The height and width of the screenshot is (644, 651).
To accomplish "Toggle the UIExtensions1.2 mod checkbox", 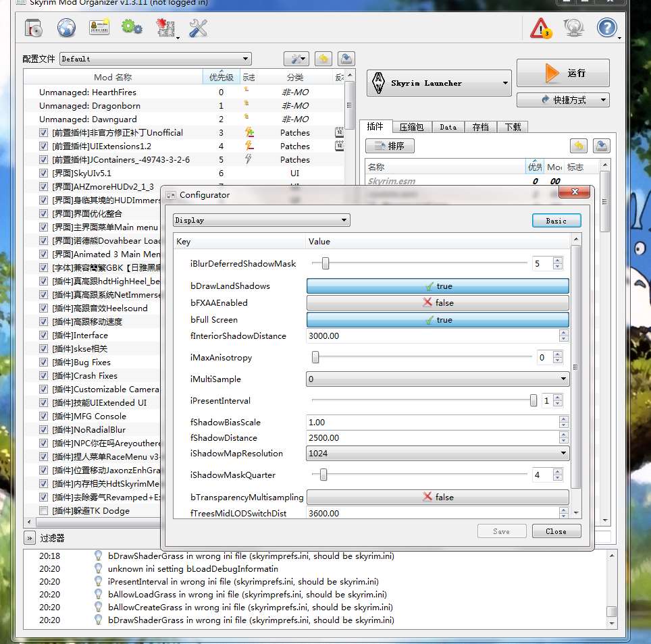I will click(x=43, y=146).
